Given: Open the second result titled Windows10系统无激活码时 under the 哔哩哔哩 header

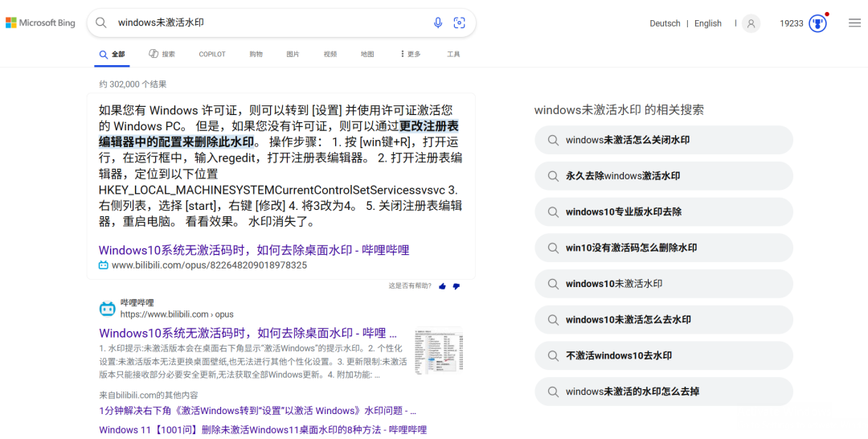Looking at the screenshot, I should pos(248,333).
